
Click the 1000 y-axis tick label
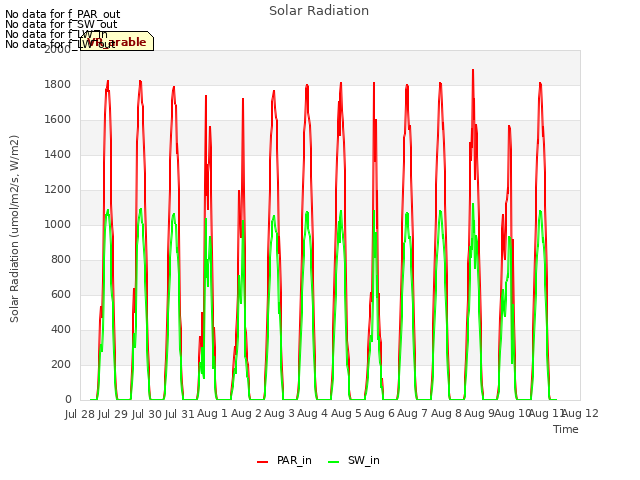[x=58, y=224]
